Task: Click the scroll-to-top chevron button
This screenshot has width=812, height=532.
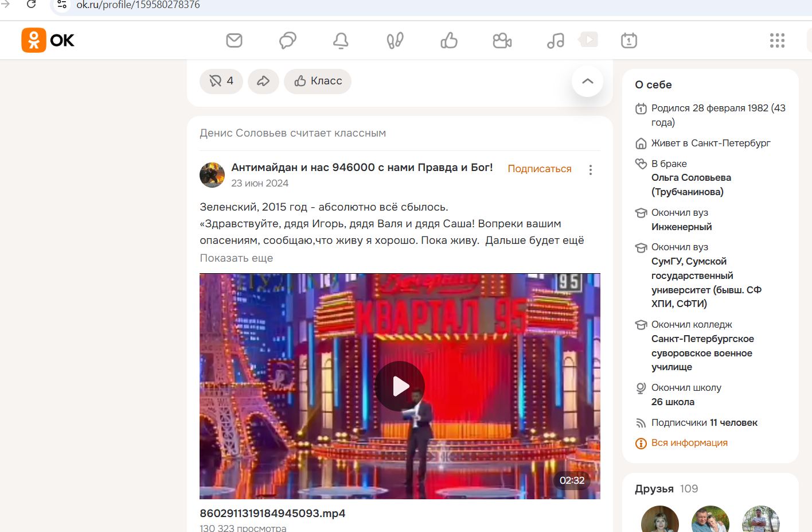Action: pyautogui.click(x=588, y=81)
